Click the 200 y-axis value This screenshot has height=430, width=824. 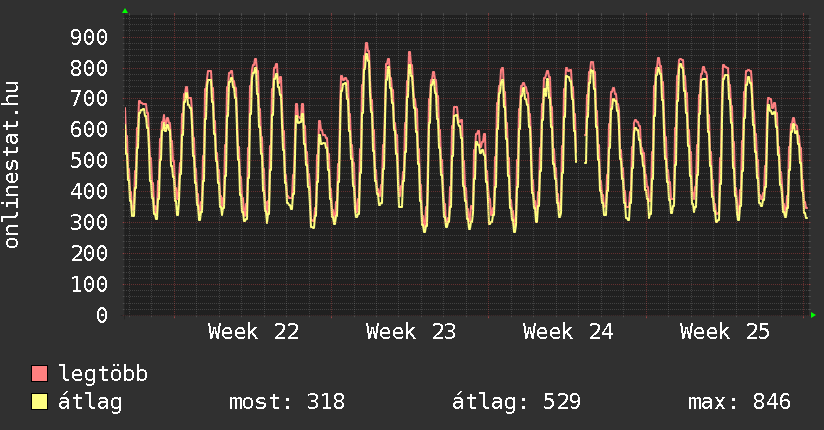89,253
